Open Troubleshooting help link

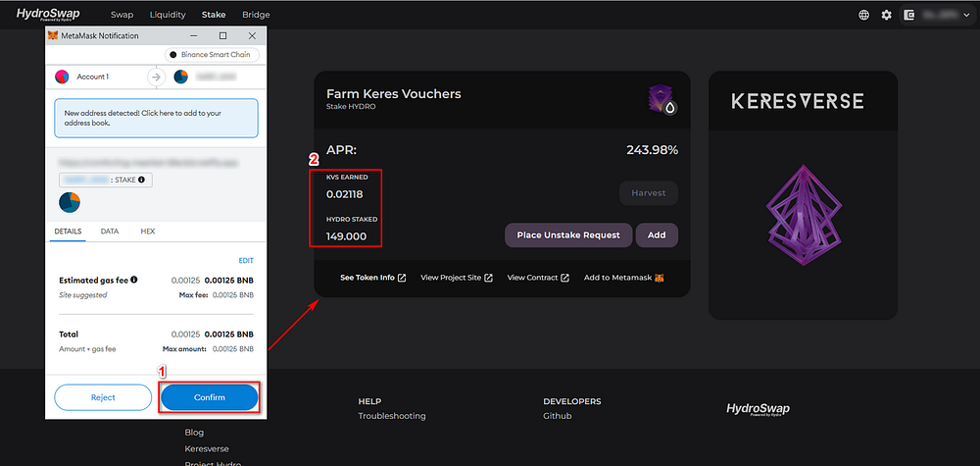[392, 416]
